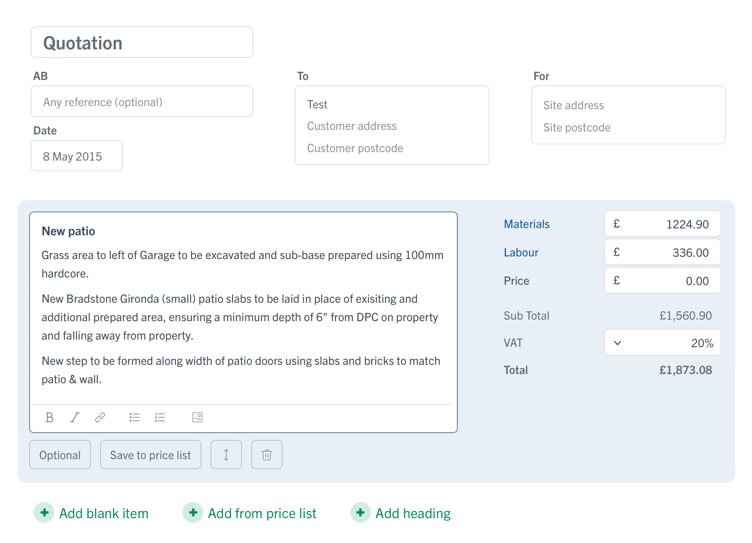
Task: Open the Materials breakdown link
Action: click(526, 224)
